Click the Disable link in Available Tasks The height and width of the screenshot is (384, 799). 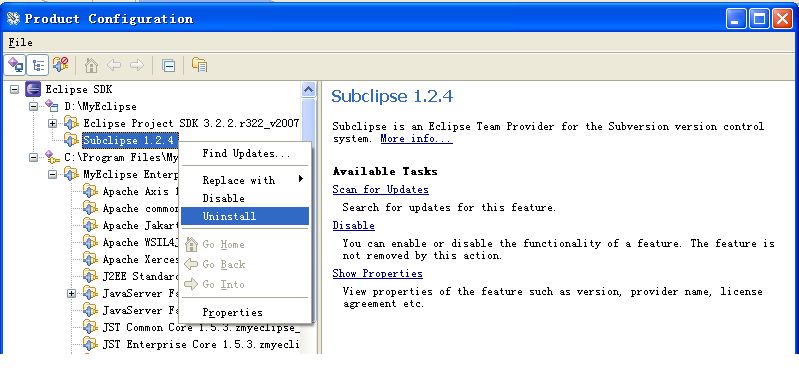(353, 225)
